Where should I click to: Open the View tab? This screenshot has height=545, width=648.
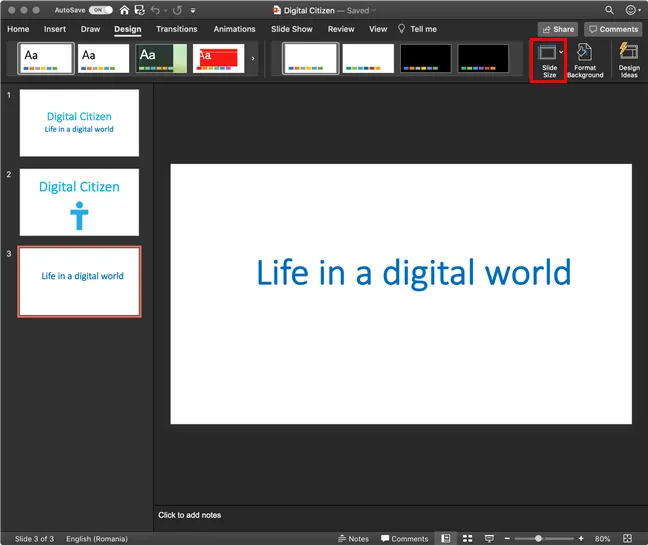coord(378,29)
